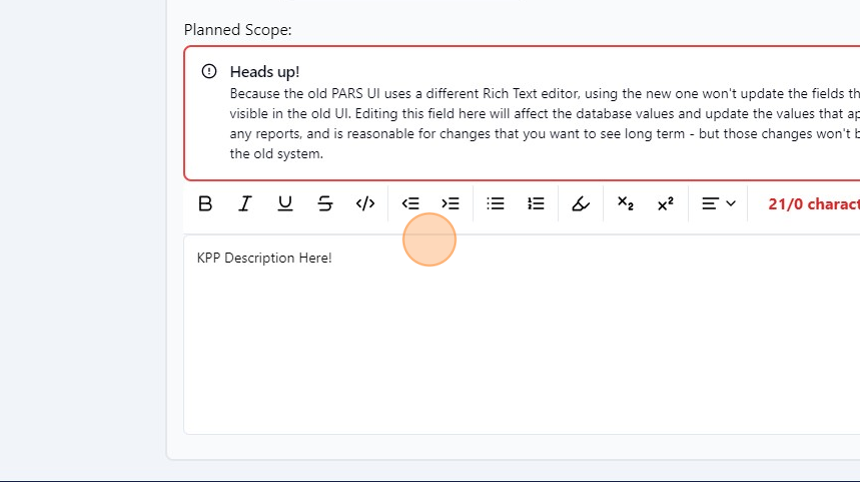Start a numbered list
This screenshot has width=860, height=482.
point(536,204)
